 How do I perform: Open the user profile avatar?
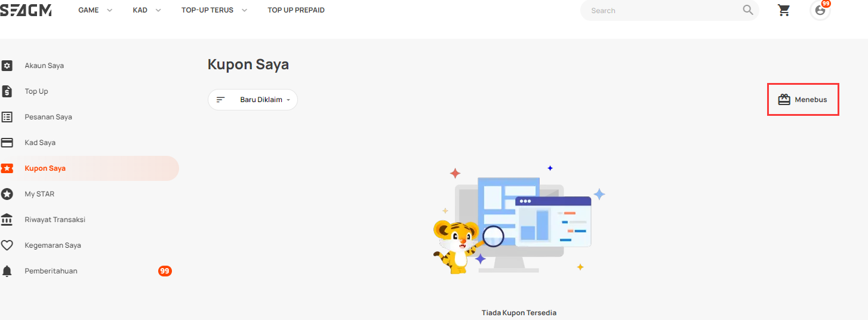(820, 10)
